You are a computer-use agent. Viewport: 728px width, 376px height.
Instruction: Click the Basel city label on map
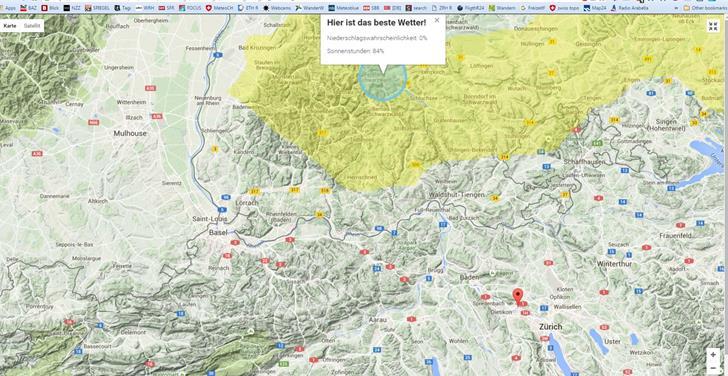tap(218, 232)
